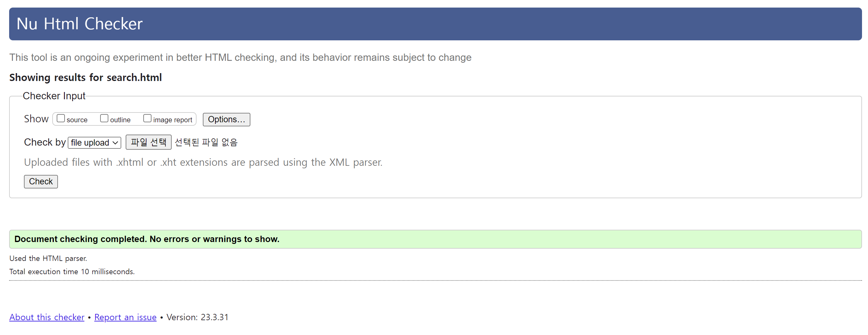Tick the outline checkbox
The image size is (868, 335).
104,118
